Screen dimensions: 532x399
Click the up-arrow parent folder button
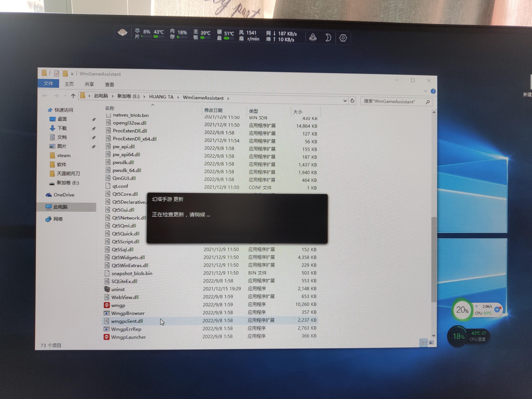73,96
